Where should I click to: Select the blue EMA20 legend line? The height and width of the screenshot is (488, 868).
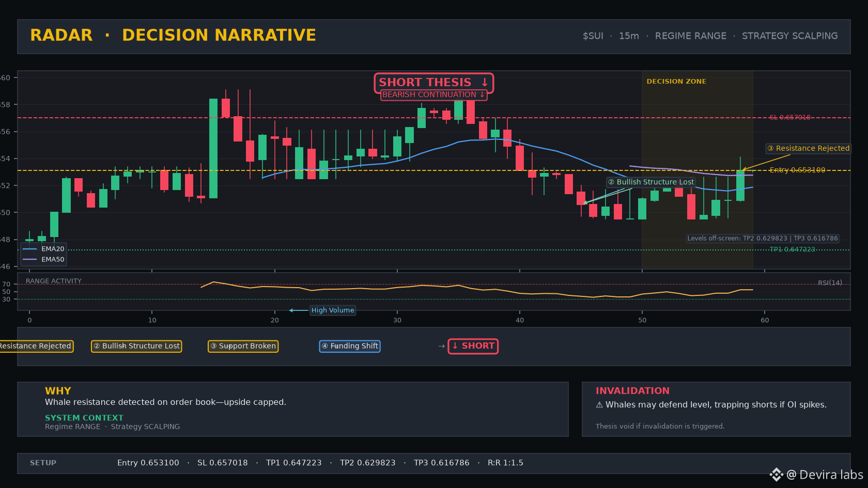[x=30, y=249]
